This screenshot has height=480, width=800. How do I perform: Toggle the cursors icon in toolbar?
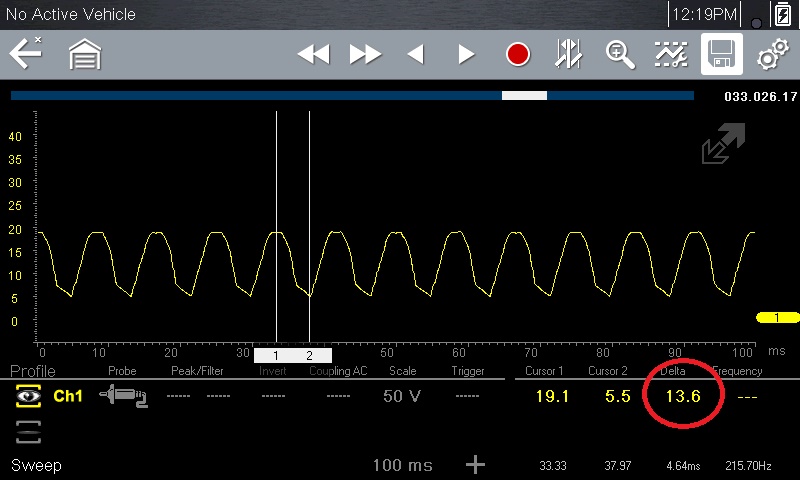coord(569,55)
